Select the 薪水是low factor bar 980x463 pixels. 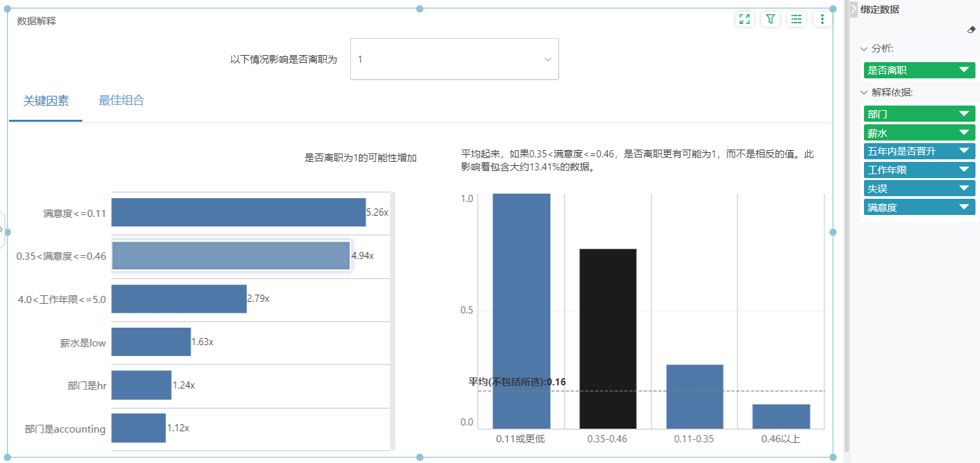[151, 342]
